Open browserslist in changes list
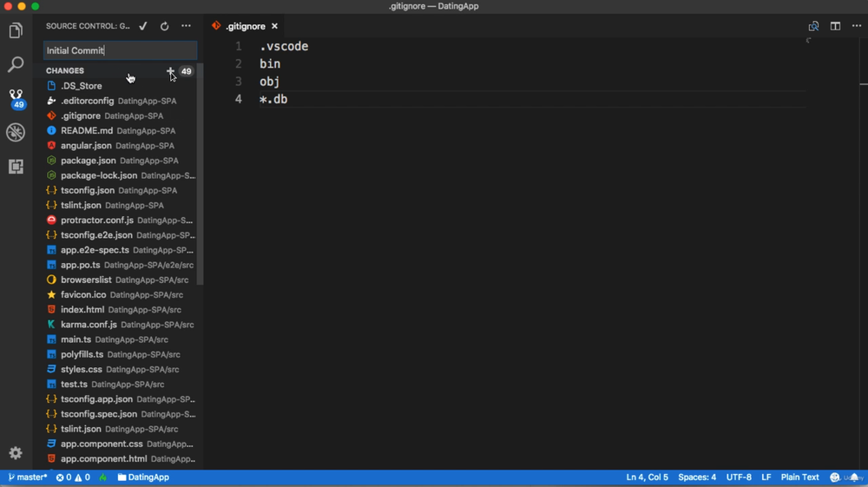The height and width of the screenshot is (487, 868). [120, 280]
